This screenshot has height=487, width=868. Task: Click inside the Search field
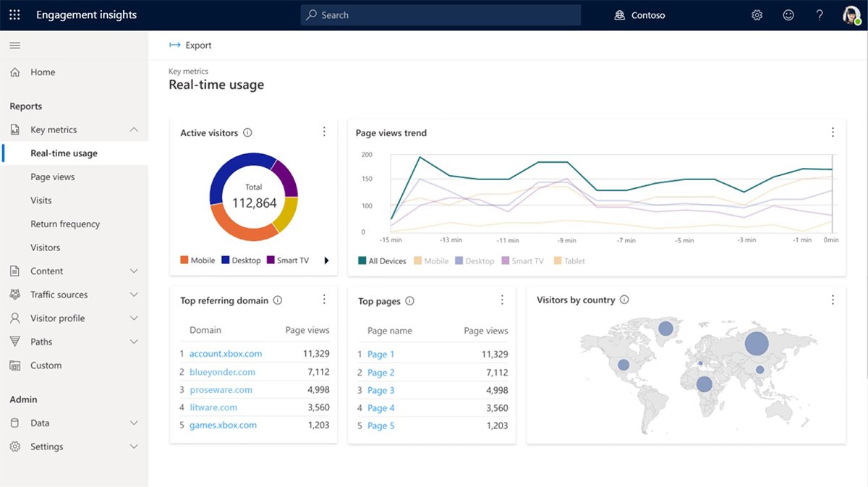pos(440,14)
